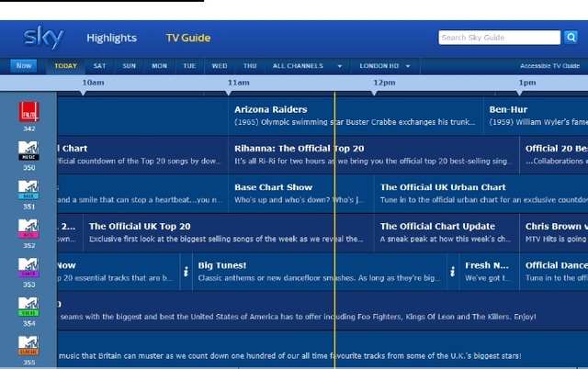Open the TV Guide section
Screen dimensions: 588x369
tap(188, 38)
